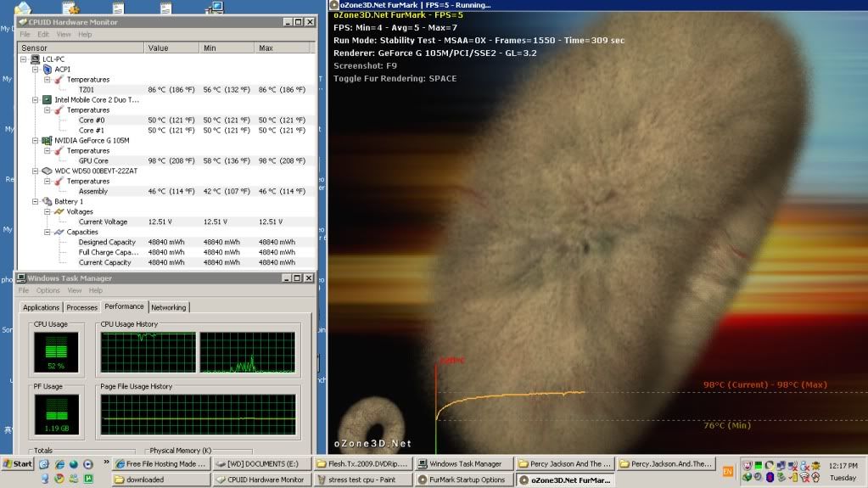Click the Bluetooth tray icon
Viewport: 868px width, 488px height.
click(x=770, y=478)
